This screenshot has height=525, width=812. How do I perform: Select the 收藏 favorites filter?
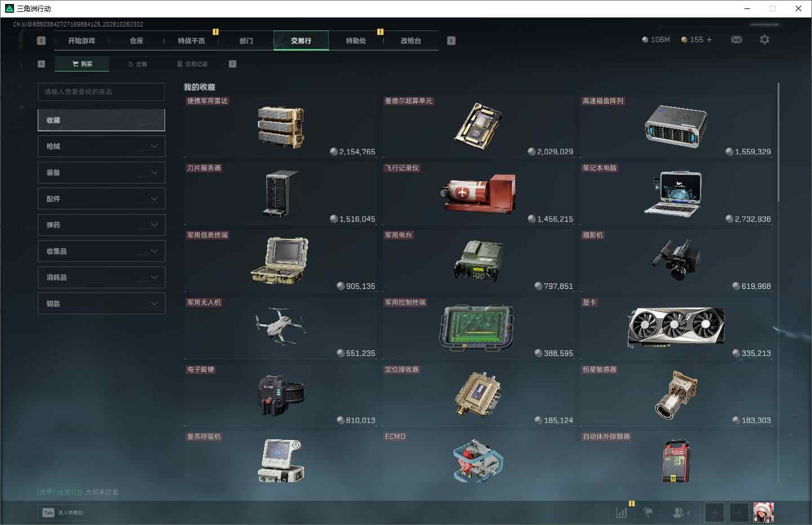click(101, 120)
